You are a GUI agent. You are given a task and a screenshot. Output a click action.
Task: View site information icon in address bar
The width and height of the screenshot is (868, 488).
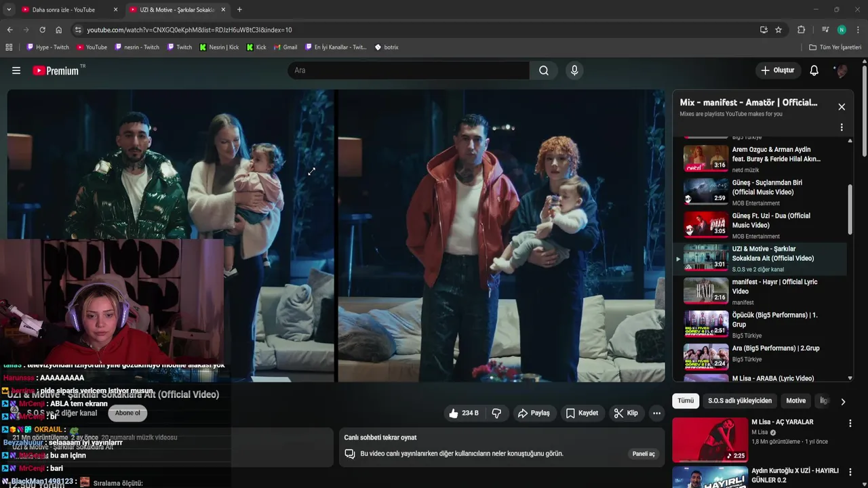(x=78, y=30)
